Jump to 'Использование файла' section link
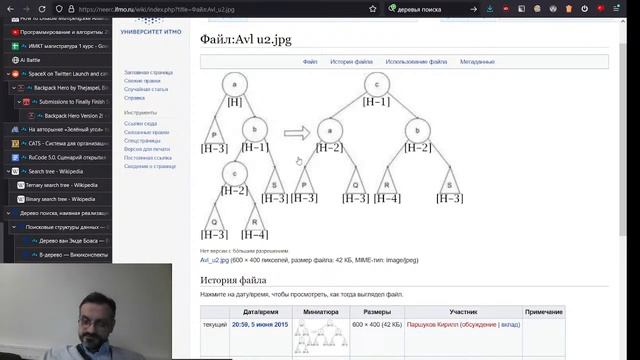 (x=416, y=62)
